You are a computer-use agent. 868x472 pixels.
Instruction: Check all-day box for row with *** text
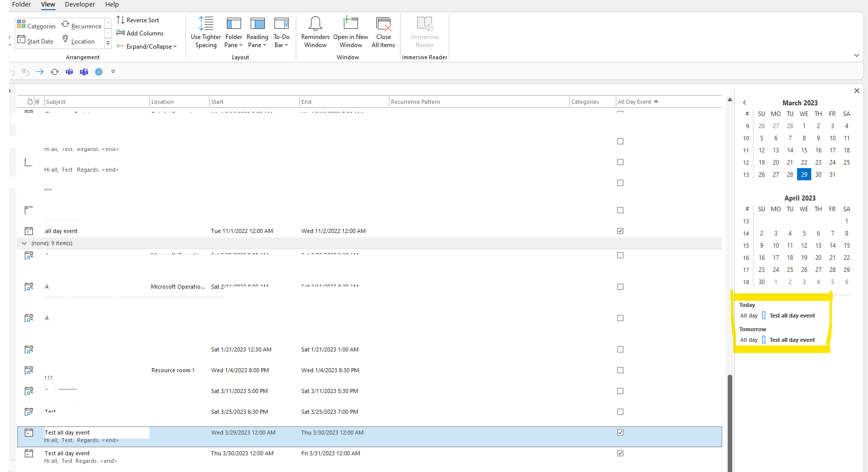620,183
